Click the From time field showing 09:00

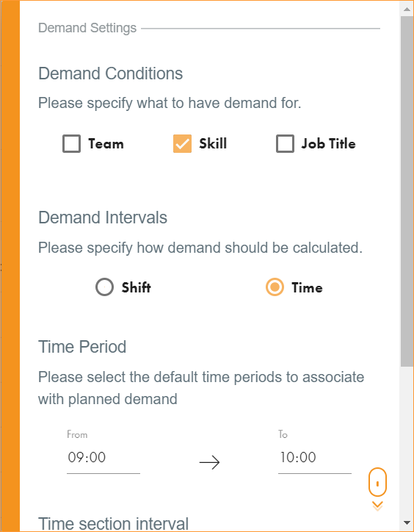(x=103, y=457)
